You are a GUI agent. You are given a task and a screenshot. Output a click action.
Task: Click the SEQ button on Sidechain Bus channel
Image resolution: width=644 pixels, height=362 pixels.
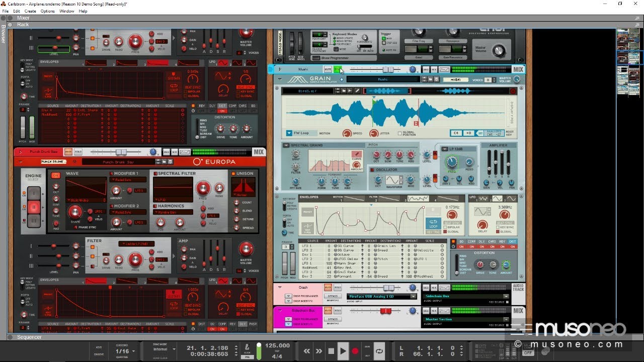click(x=426, y=311)
